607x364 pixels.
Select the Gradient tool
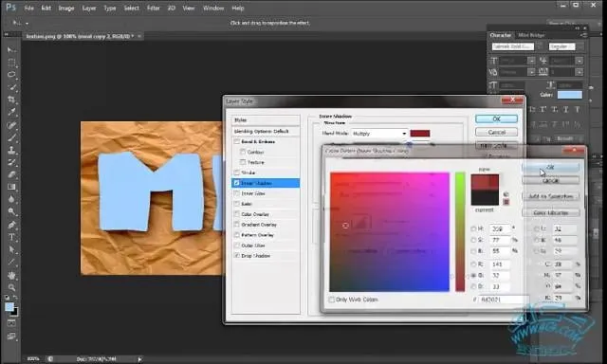point(11,187)
